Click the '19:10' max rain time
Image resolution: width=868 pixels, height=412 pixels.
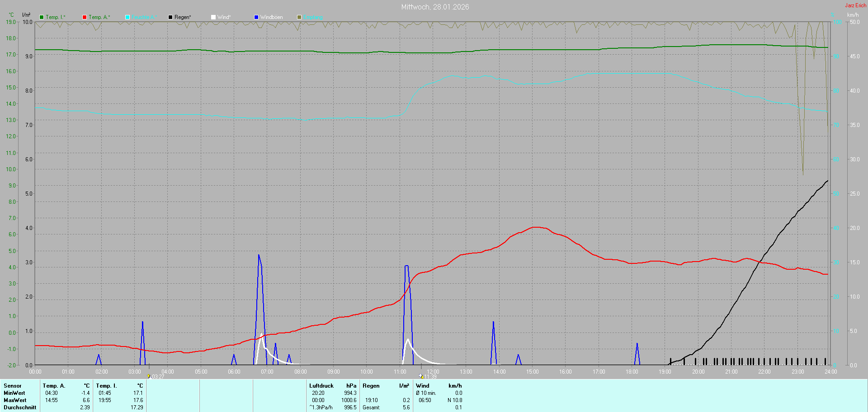[x=372, y=400]
